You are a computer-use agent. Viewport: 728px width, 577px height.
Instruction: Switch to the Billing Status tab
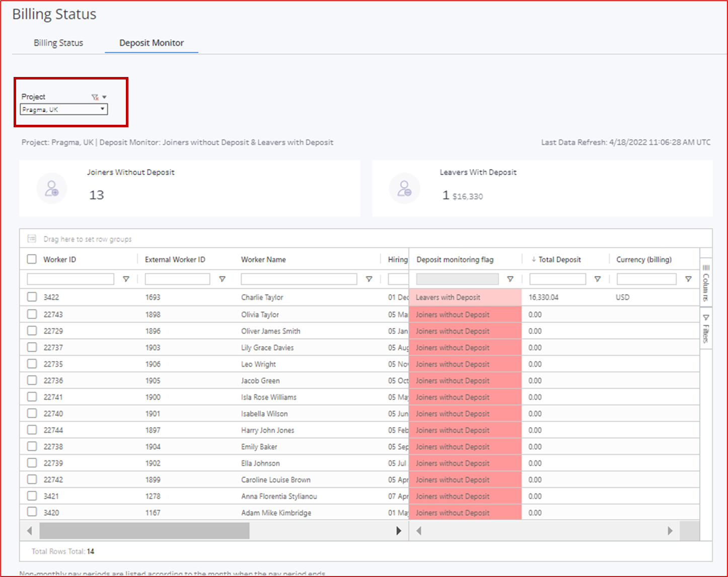point(58,43)
